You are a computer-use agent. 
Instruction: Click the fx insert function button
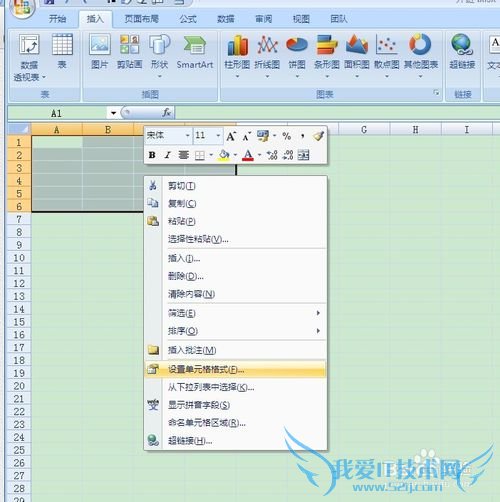166,113
